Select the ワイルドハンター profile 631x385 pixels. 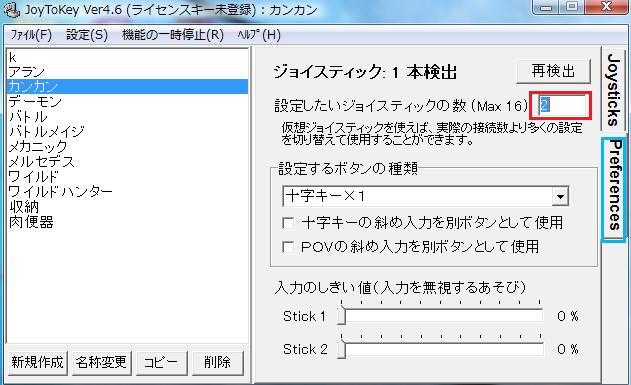pyautogui.click(x=128, y=191)
